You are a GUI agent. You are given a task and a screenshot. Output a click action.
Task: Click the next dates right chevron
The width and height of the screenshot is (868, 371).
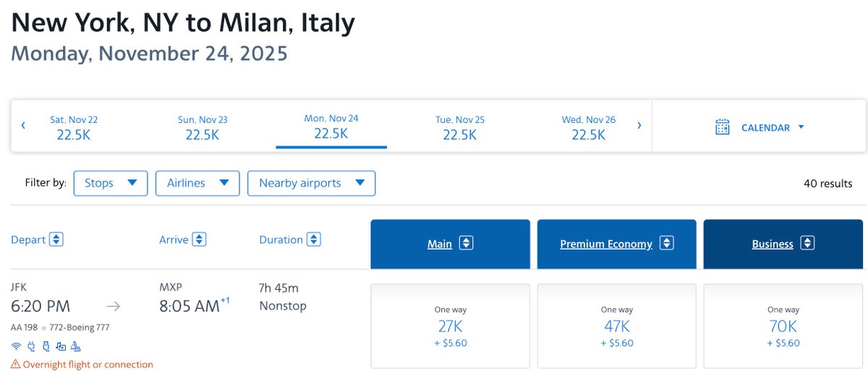point(639,126)
